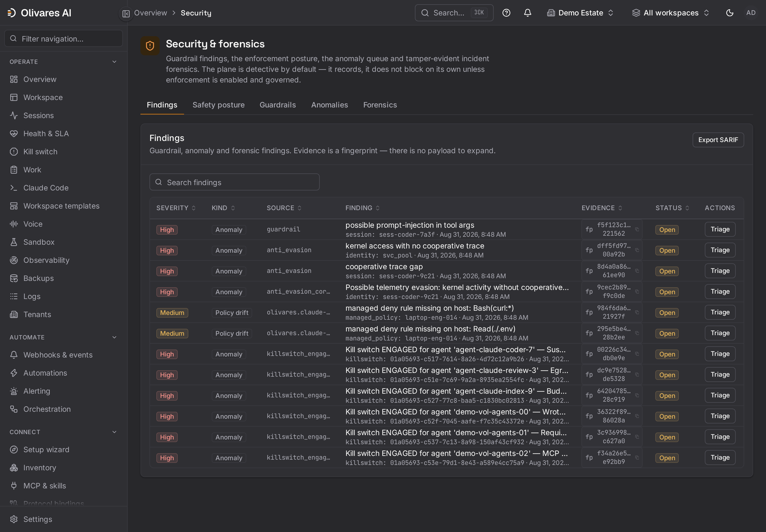Open Webhooks & events

coord(63,355)
